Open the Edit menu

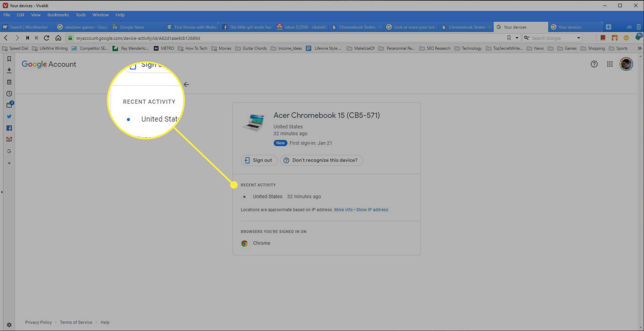pyautogui.click(x=20, y=15)
